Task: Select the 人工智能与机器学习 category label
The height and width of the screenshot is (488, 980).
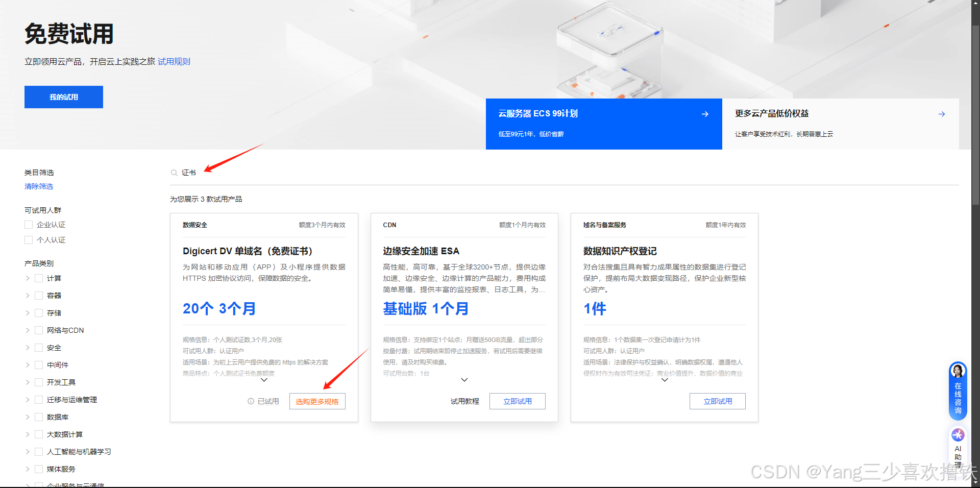Action: (x=79, y=452)
